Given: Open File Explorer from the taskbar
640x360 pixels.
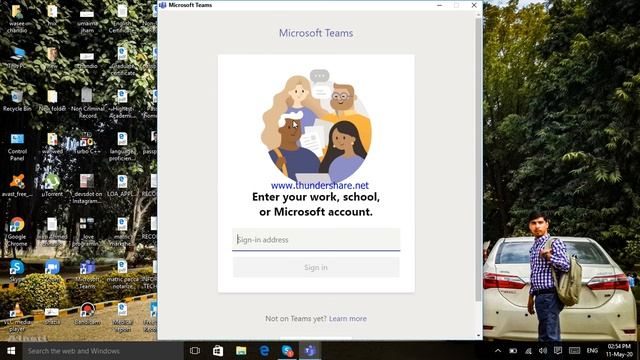Looking at the screenshot, I should (241, 351).
